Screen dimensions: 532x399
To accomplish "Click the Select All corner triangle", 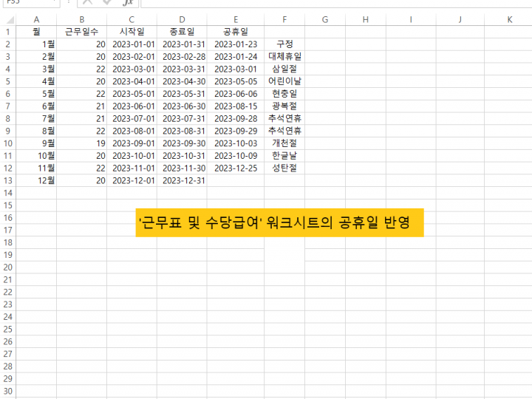I will click(8, 19).
